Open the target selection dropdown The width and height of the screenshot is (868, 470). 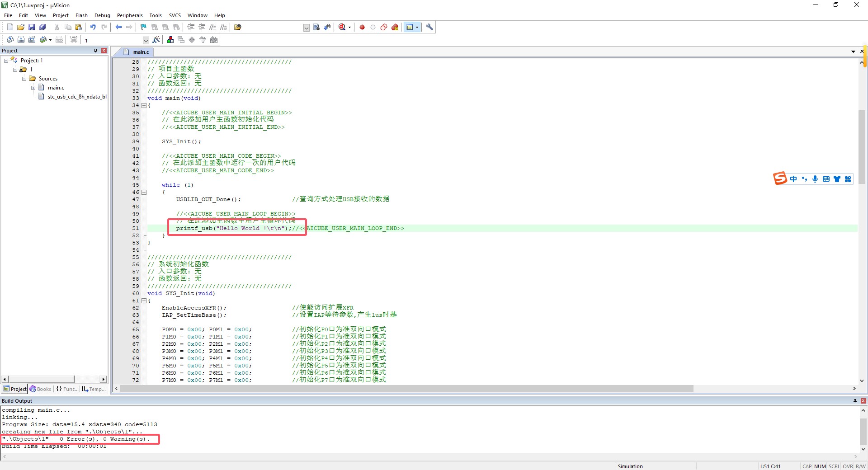(146, 40)
